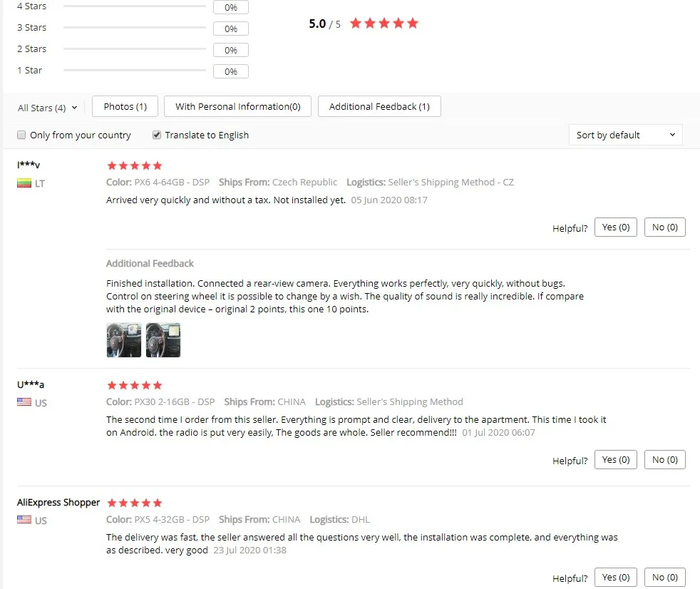The height and width of the screenshot is (589, 700).
Task: Vote Yes on the AliExpress Shopper review
Action: 616,578
